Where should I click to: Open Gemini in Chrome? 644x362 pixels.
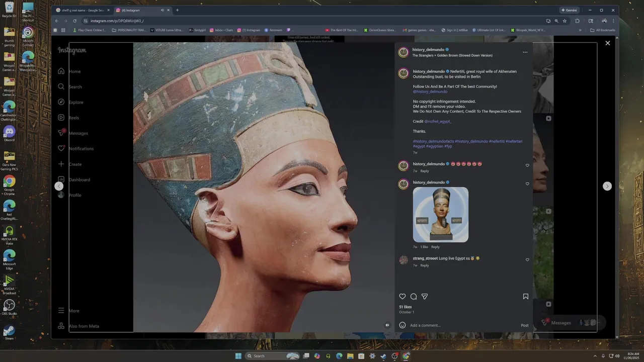(569, 10)
